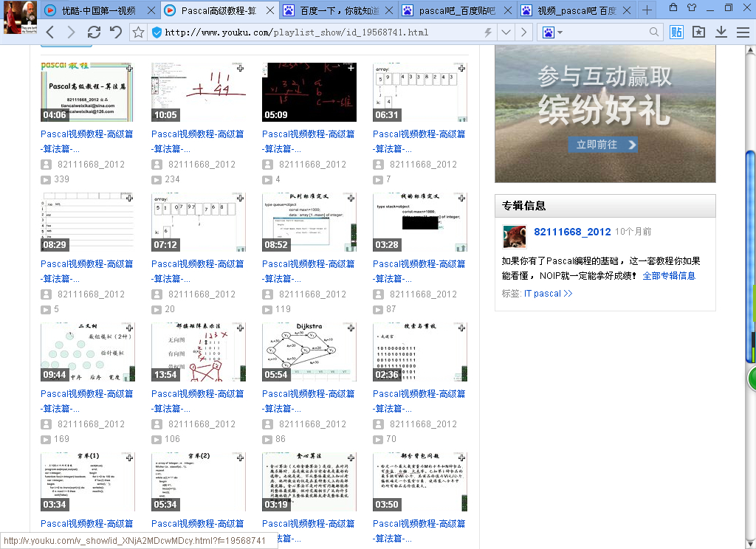Image resolution: width=756 pixels, height=549 pixels.
Task: Open the video title link with 70 views
Action: (419, 401)
